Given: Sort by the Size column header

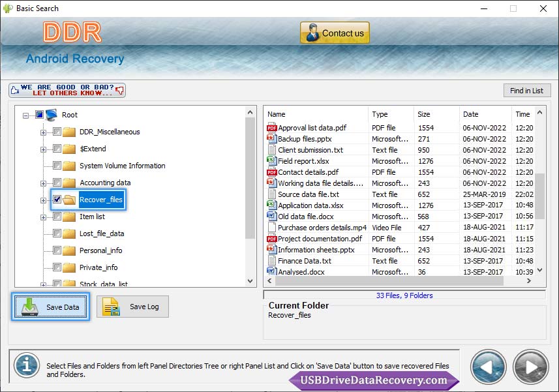Looking at the screenshot, I should click(436, 114).
